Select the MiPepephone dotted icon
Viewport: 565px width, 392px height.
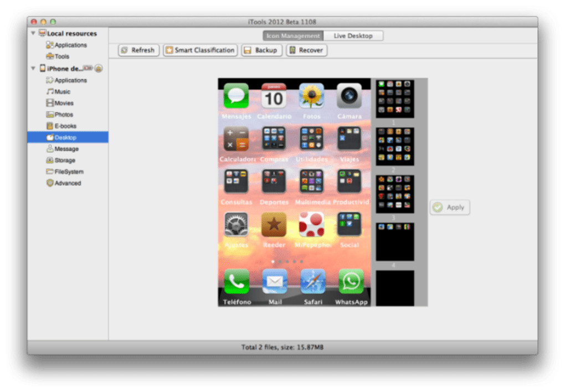[312, 224]
